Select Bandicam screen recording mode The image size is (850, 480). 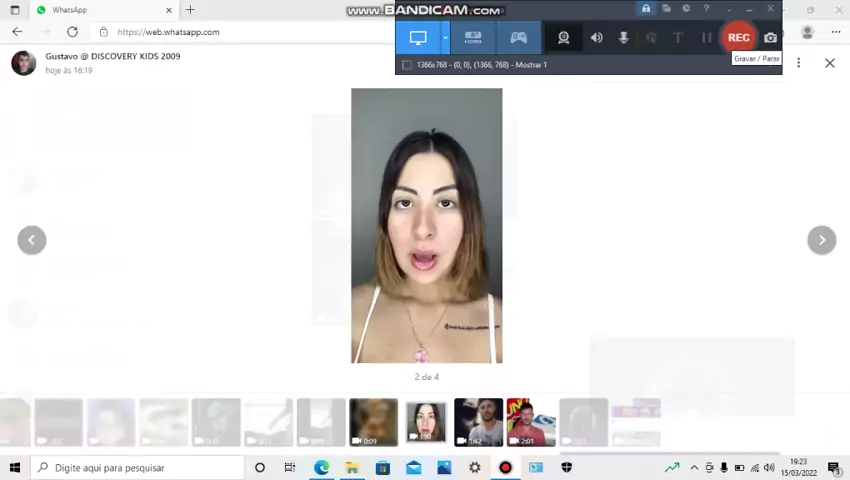click(418, 38)
